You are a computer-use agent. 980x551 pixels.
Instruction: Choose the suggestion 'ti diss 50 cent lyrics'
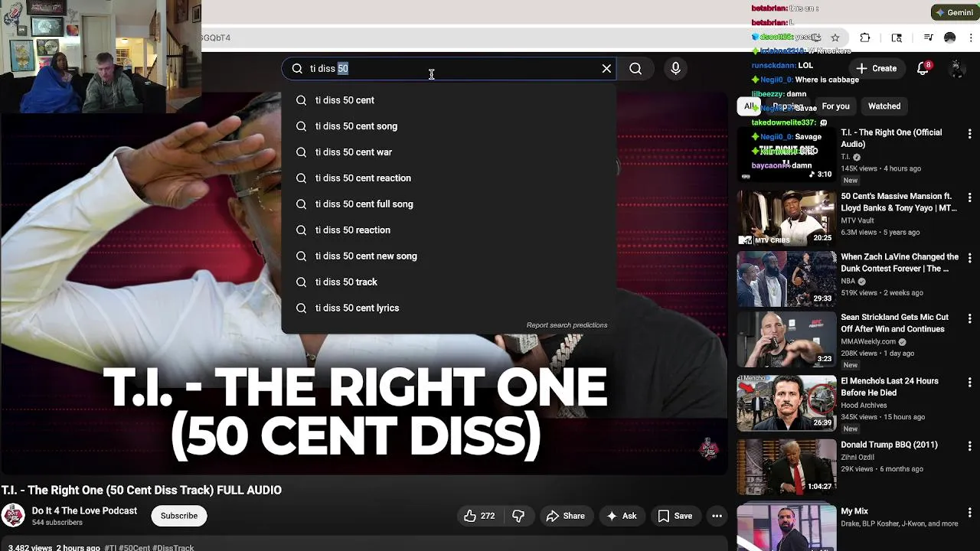coord(448,308)
